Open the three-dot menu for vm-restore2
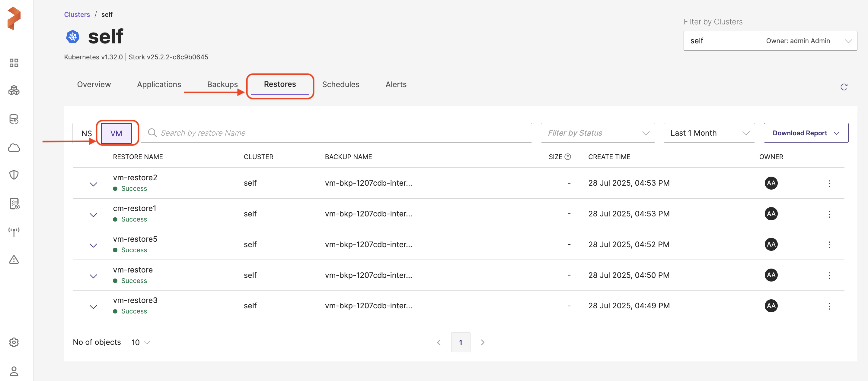868x381 pixels. pos(829,184)
